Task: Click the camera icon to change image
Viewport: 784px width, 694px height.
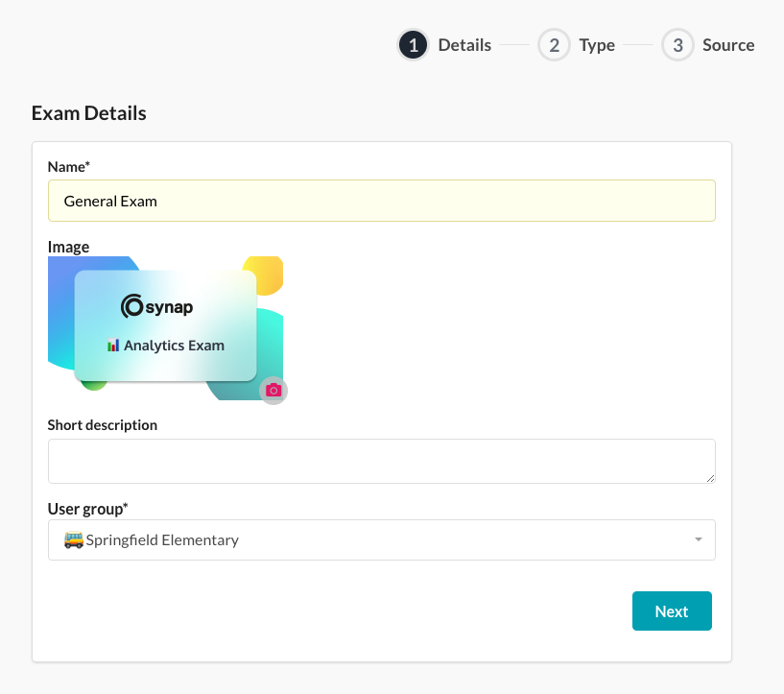Action: [273, 390]
